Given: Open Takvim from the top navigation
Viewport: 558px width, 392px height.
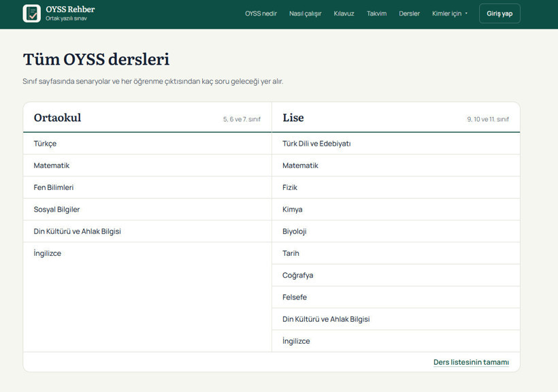Looking at the screenshot, I should coord(376,14).
